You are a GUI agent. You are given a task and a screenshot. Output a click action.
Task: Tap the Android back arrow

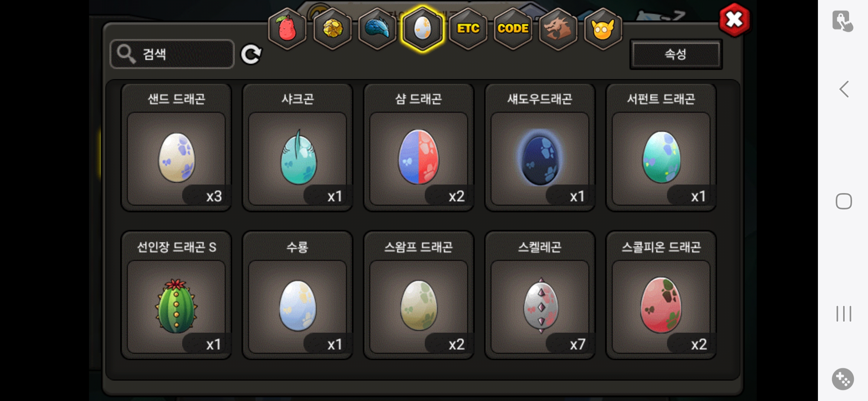click(x=844, y=89)
